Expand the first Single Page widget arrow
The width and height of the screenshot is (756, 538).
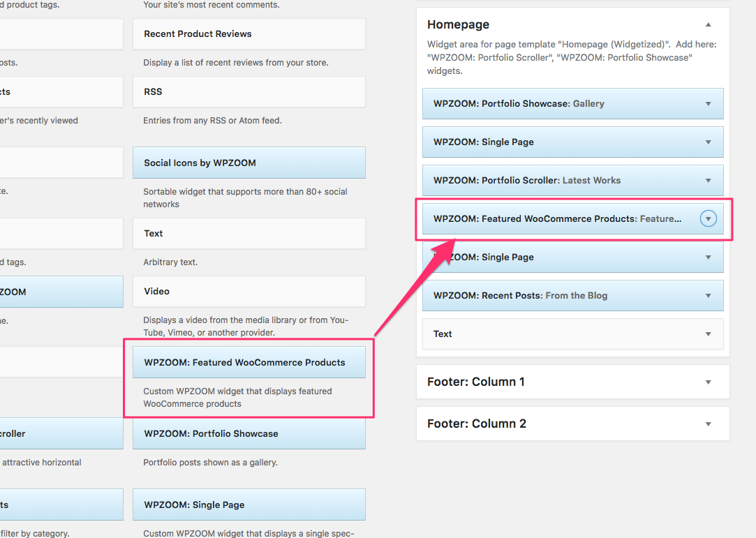tap(708, 142)
